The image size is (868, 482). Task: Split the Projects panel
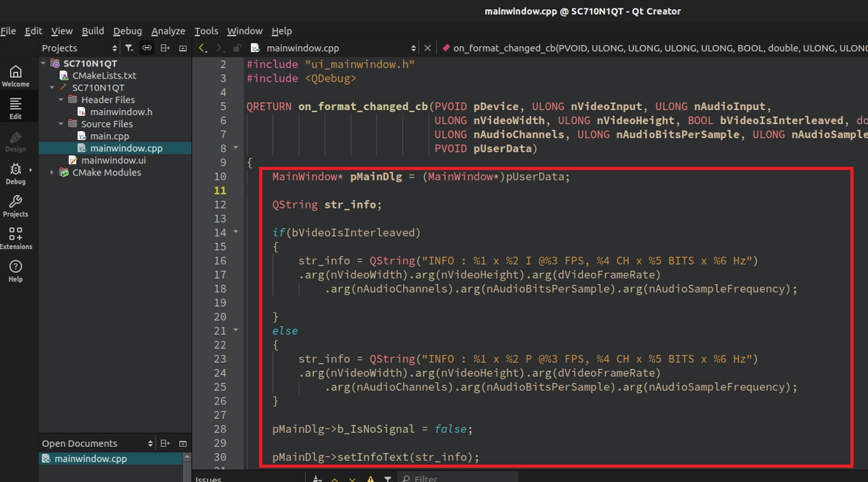click(165, 48)
